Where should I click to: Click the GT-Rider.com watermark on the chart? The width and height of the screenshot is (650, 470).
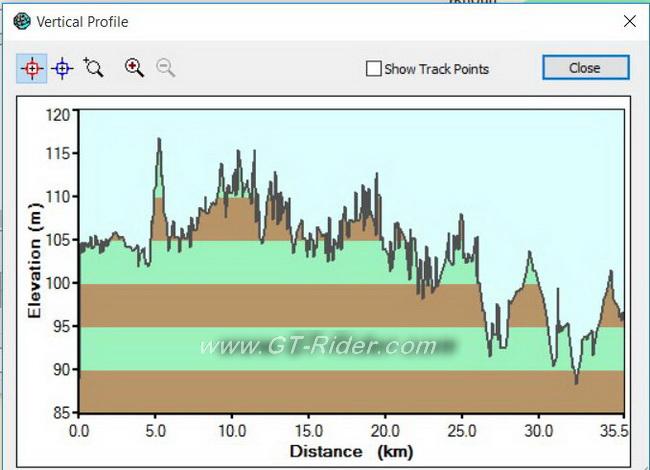(318, 347)
